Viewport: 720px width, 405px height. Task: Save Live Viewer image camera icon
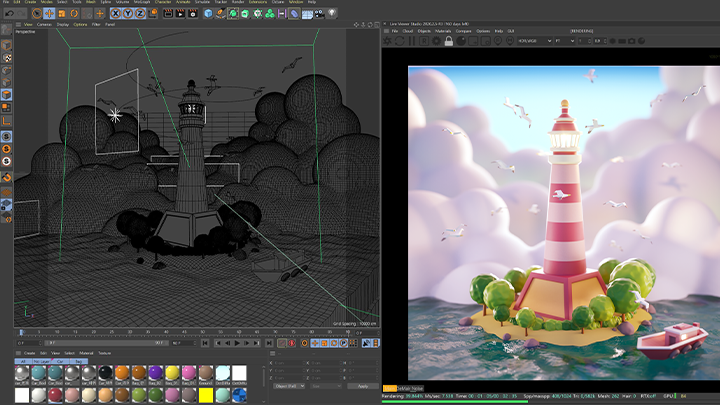(x=632, y=41)
